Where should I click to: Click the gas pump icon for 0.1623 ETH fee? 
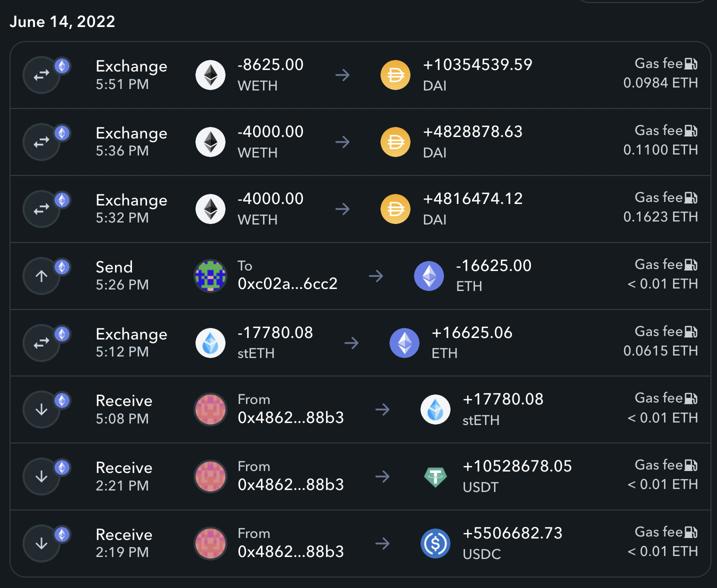pyautogui.click(x=691, y=198)
